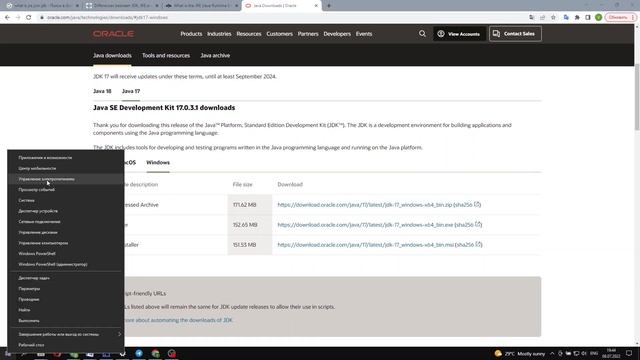Download the jdk-17 windows x64 msi link
The image size is (640, 360).
point(365,245)
